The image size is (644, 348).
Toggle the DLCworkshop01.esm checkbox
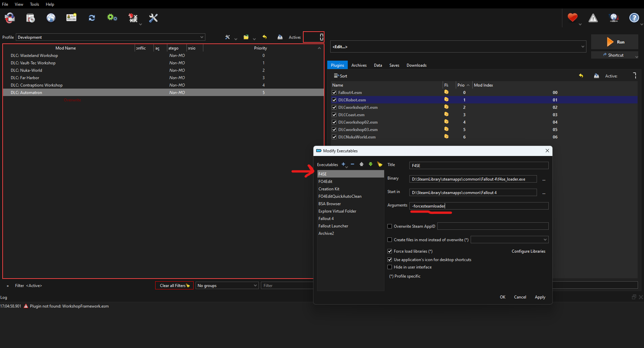(x=334, y=107)
